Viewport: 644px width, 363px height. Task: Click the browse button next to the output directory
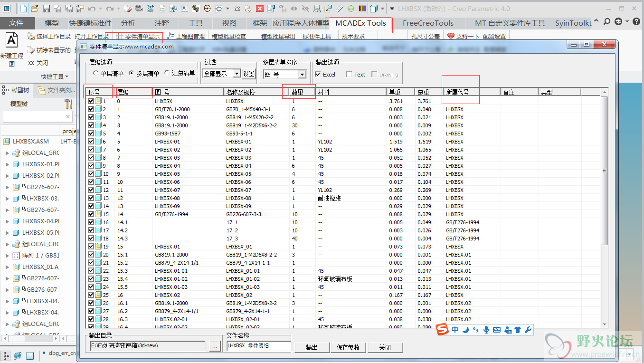[x=215, y=346]
